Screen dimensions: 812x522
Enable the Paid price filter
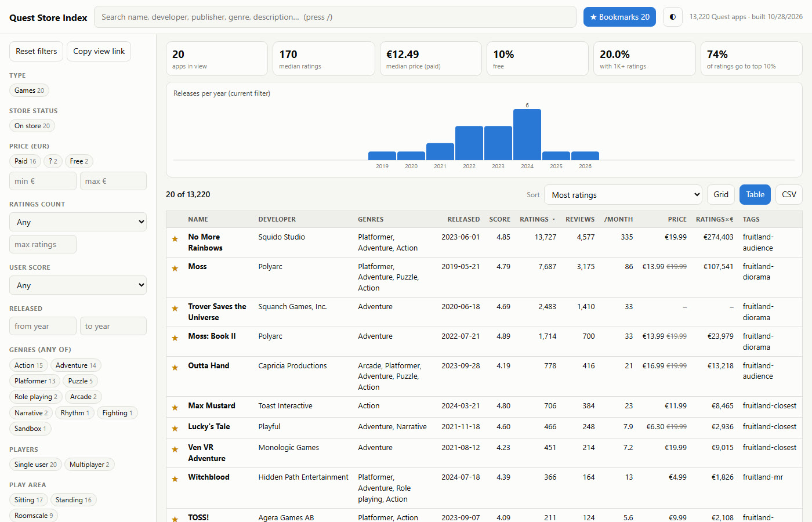click(x=25, y=161)
